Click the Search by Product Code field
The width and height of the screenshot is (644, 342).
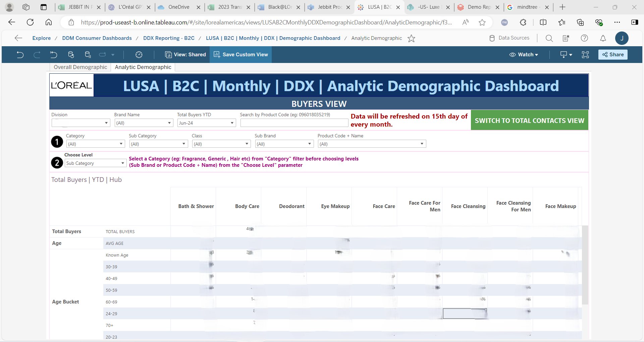click(294, 123)
